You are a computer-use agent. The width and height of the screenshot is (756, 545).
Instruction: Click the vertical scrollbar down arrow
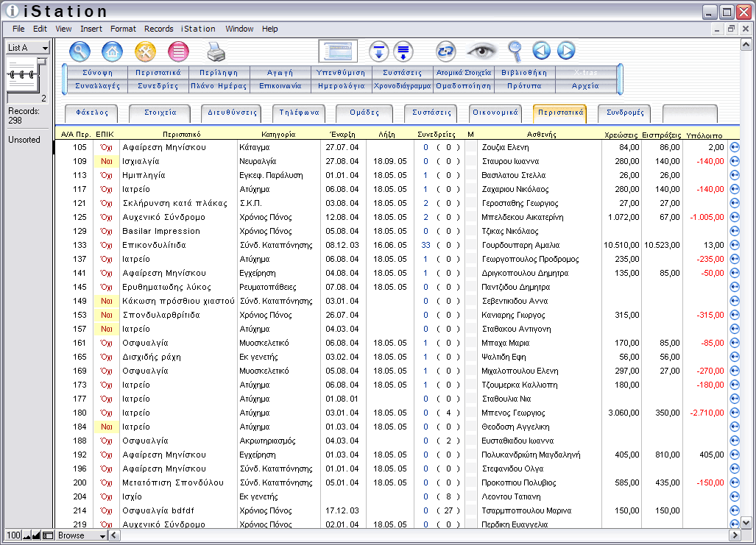(746, 523)
